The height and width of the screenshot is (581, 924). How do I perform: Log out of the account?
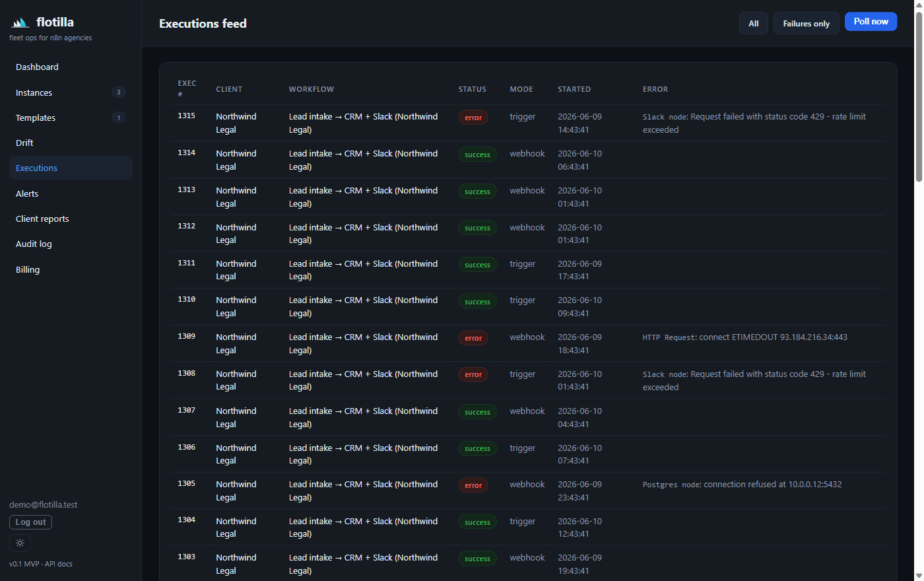pos(30,522)
